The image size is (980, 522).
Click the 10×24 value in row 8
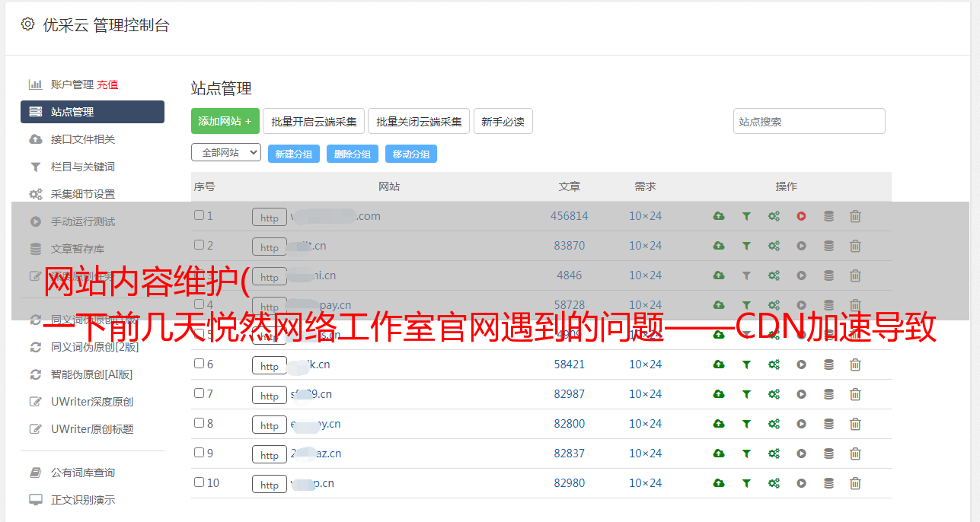[646, 424]
